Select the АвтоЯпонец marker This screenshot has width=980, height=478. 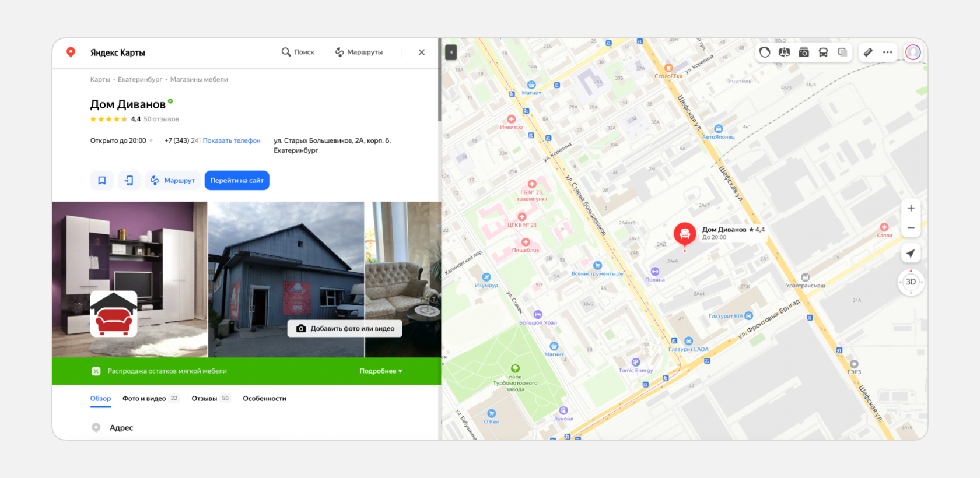(719, 129)
